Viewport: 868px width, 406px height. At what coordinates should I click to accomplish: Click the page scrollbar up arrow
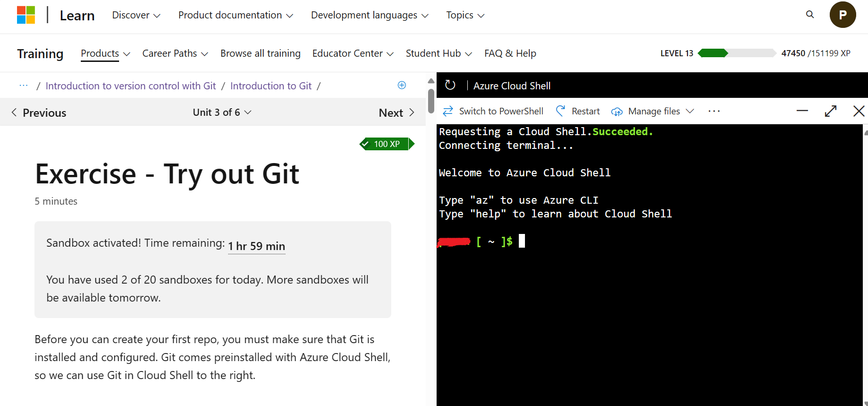(x=431, y=81)
